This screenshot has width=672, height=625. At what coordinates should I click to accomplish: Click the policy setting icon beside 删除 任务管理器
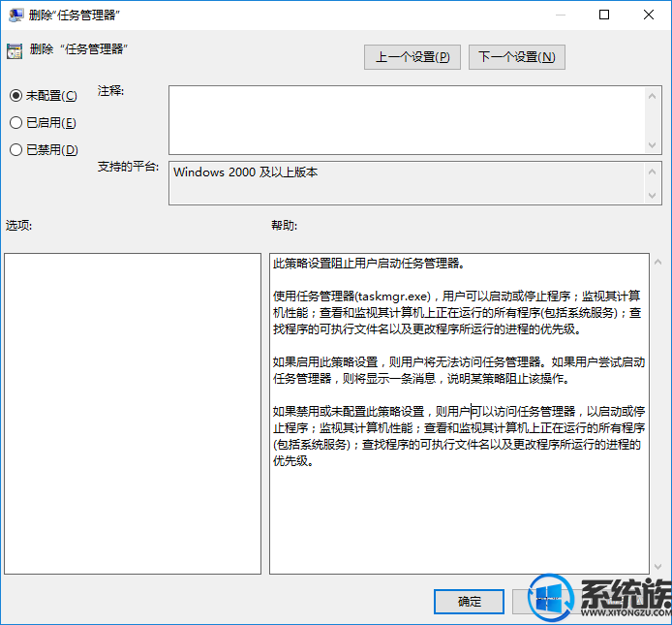coord(15,51)
